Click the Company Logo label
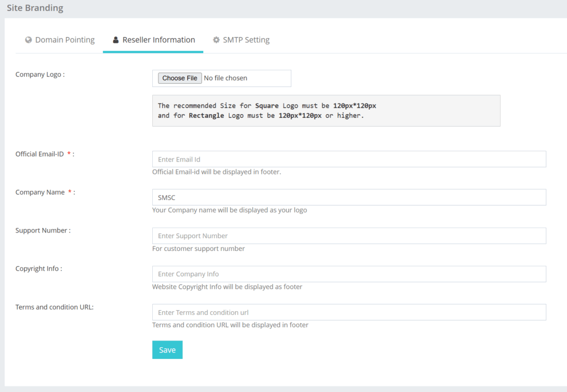Screen dimensions: 567x392 (40, 74)
